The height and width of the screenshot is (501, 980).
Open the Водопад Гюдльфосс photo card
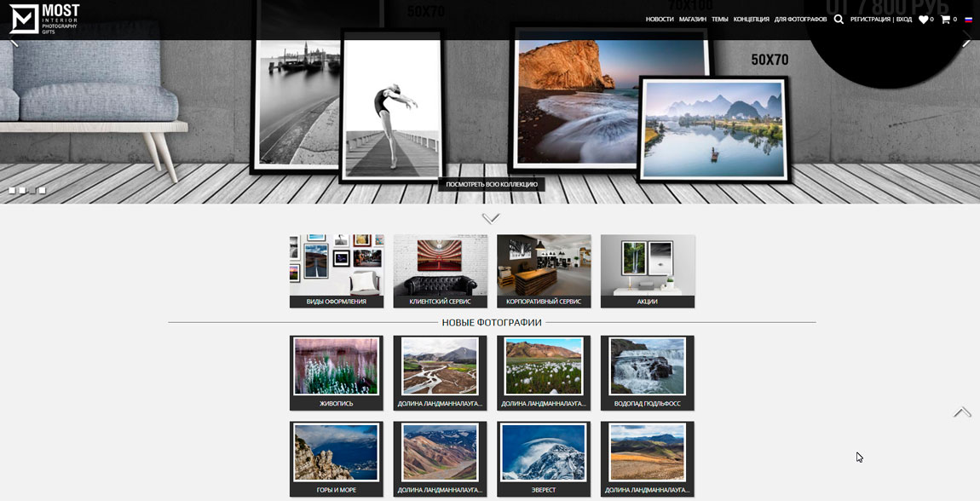click(648, 373)
